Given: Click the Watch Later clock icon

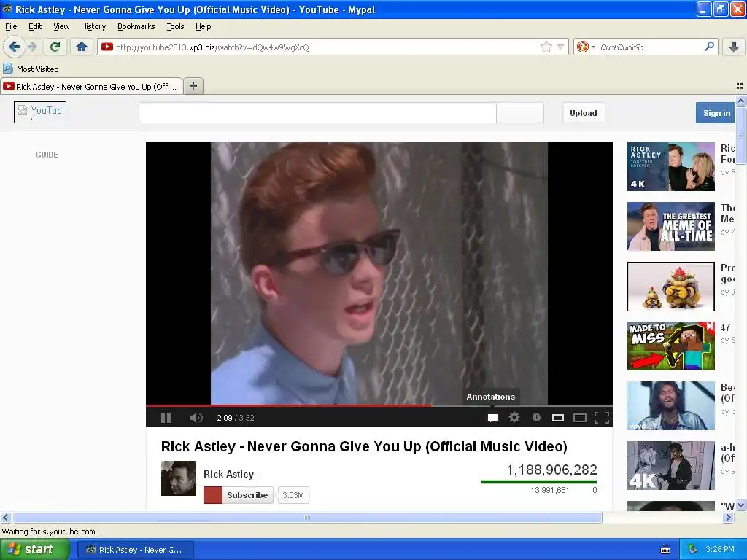Looking at the screenshot, I should [x=536, y=418].
